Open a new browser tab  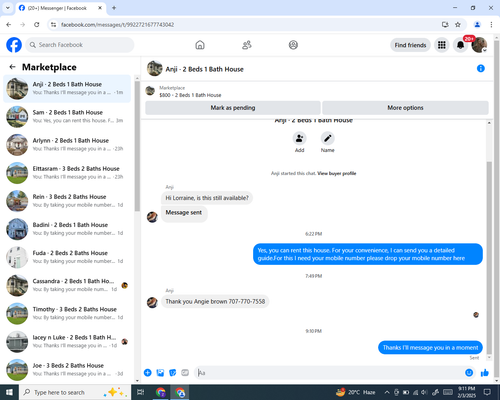(114, 8)
